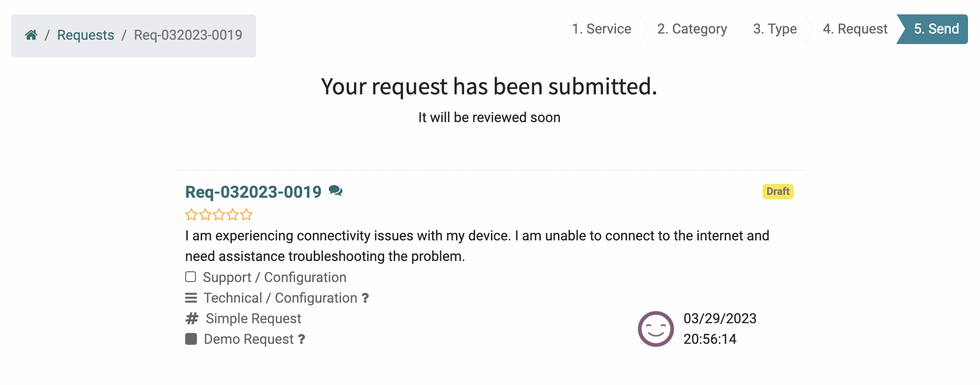Open the Requests breadcrumb link
Image resolution: width=980 pixels, height=385 pixels.
coord(86,35)
